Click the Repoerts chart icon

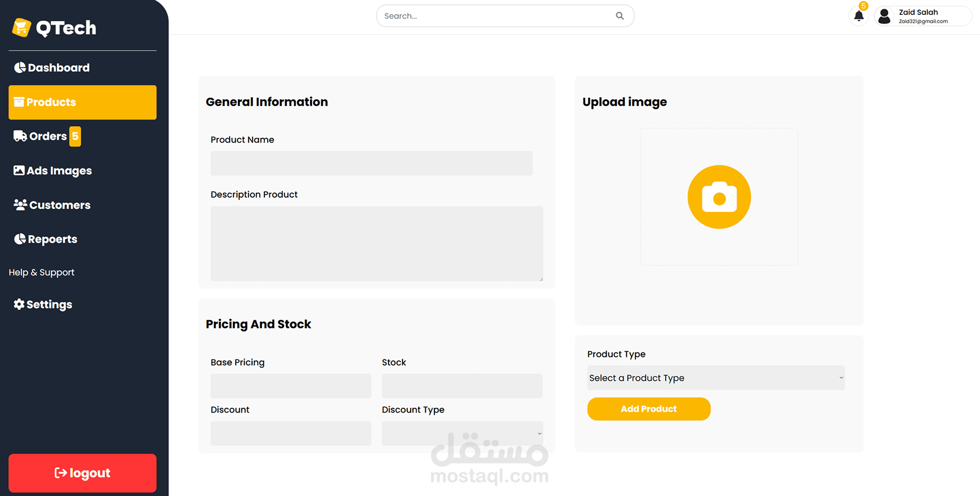[20, 239]
